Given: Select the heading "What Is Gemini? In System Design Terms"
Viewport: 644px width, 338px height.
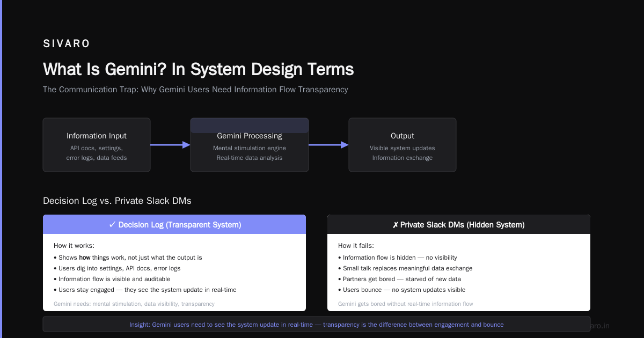Looking at the screenshot, I should pyautogui.click(x=198, y=69).
